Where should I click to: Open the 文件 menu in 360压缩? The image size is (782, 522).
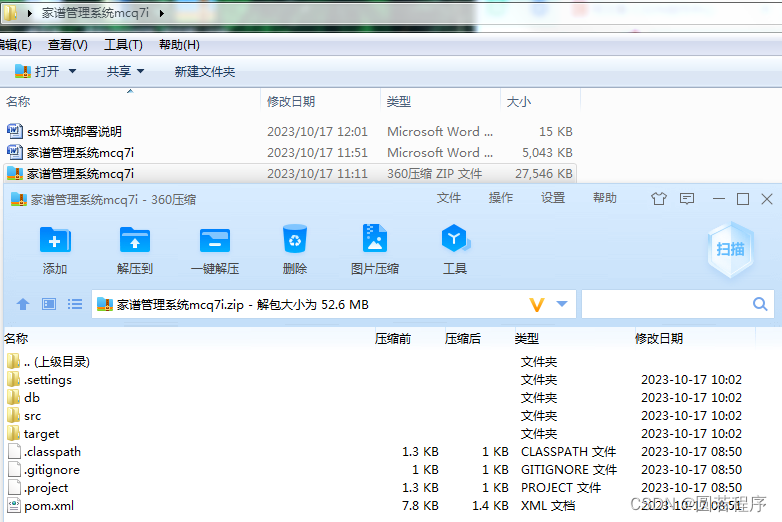click(449, 198)
